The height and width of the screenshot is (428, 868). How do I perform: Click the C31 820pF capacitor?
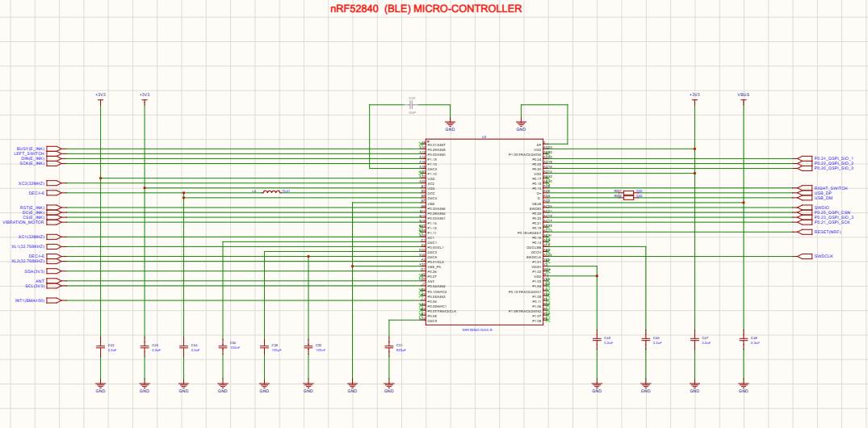coord(389,346)
